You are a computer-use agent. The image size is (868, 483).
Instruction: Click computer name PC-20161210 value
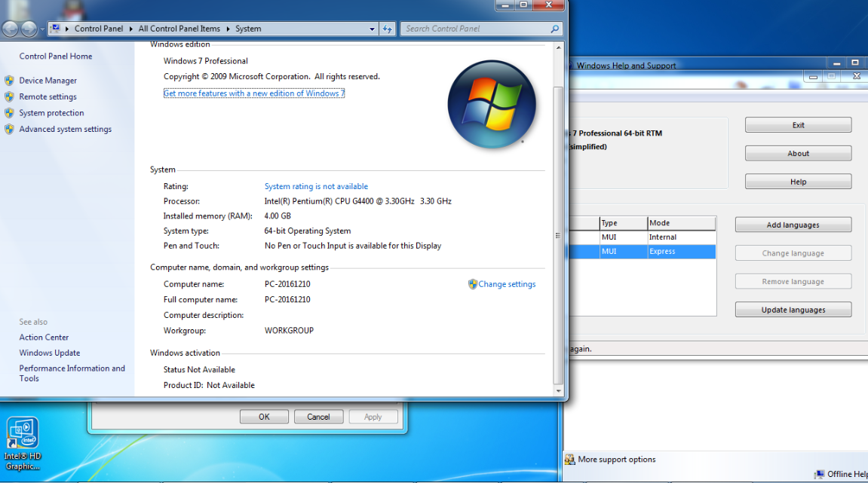click(x=287, y=284)
